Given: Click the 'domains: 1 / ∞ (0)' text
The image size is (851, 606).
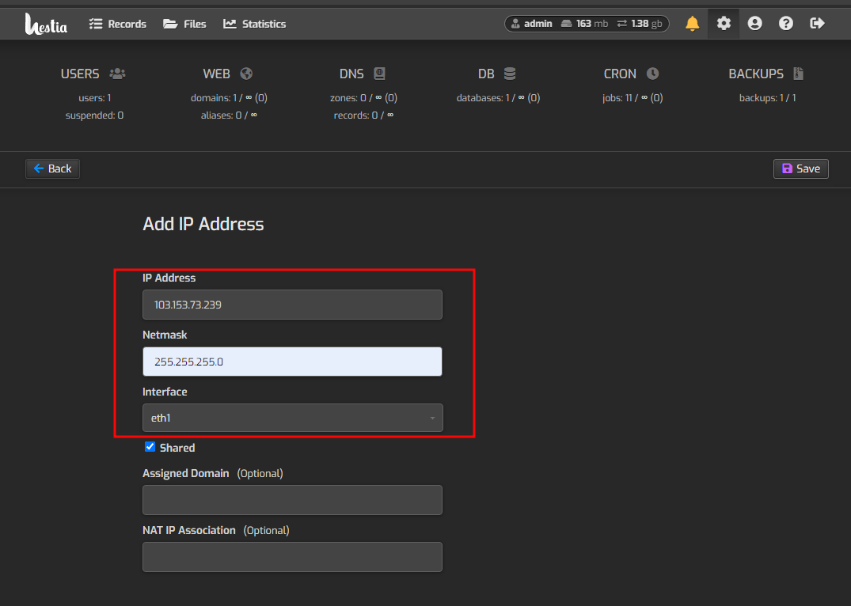Looking at the screenshot, I should [x=228, y=98].
